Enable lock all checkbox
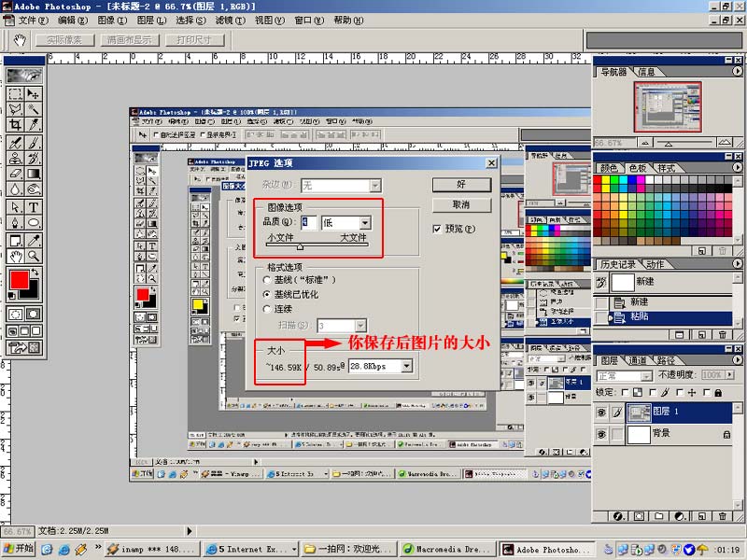Viewport: 747px width, 560px height. coord(707,393)
